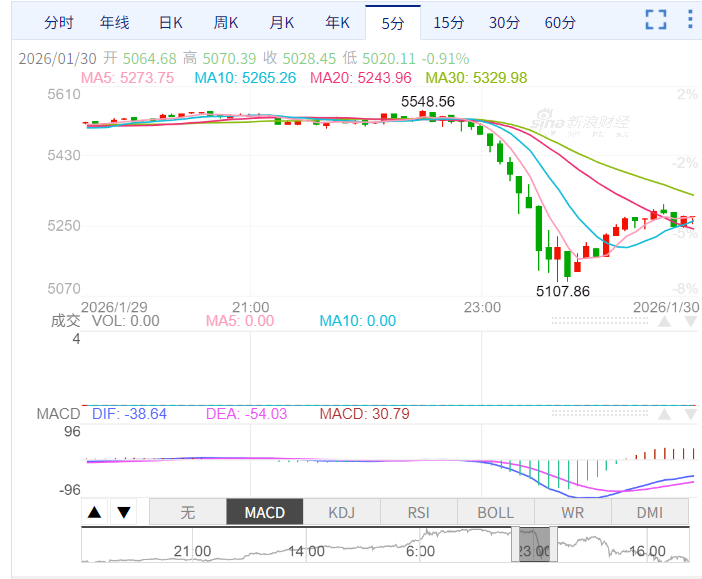Switch to 30分 interval tab
Screen dimensions: 702x579
point(505,22)
